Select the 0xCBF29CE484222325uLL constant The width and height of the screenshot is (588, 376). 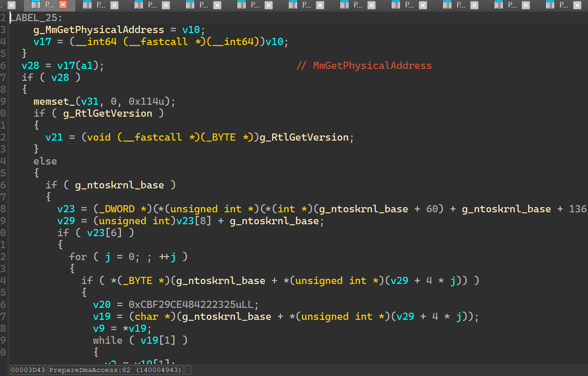[191, 305]
